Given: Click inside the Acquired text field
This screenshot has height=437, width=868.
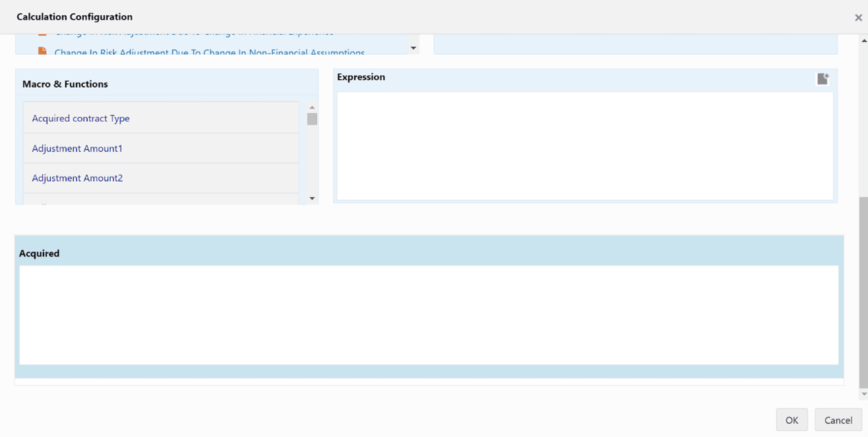Looking at the screenshot, I should [431, 313].
